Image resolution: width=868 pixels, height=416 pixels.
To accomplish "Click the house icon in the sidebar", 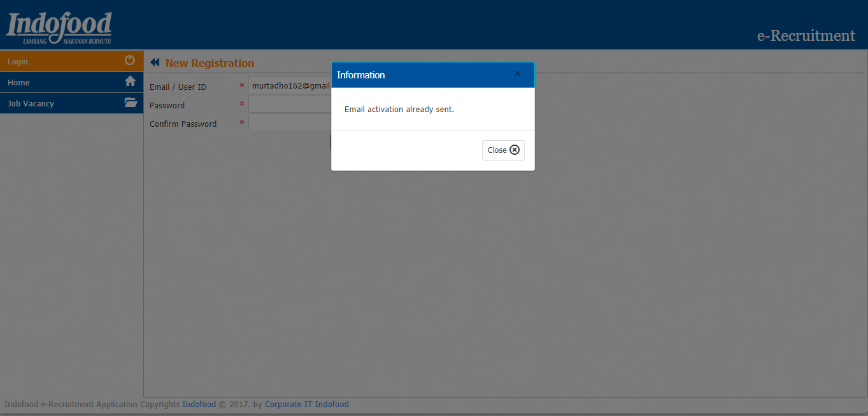I will click(x=130, y=82).
